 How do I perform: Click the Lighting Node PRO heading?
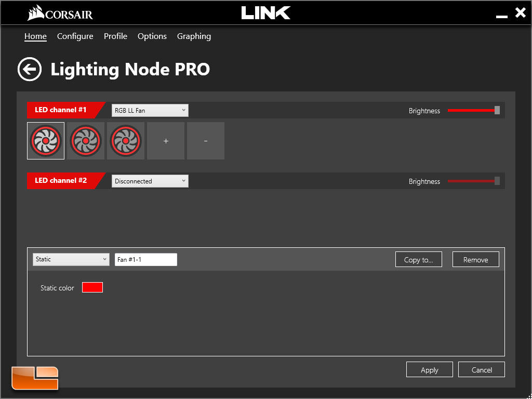tap(130, 69)
